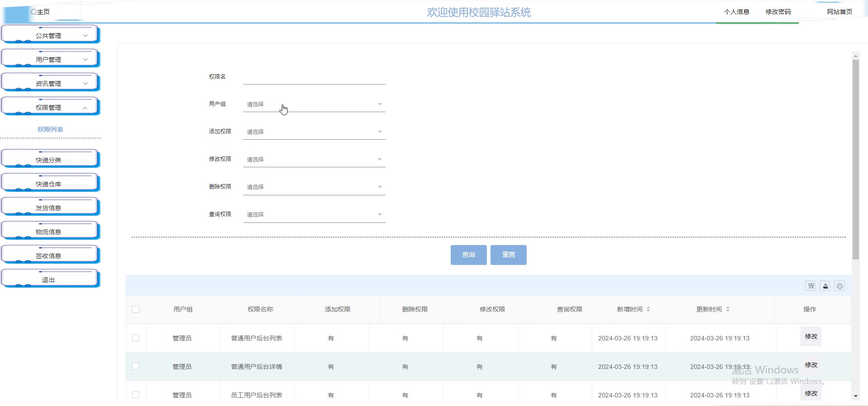Click the table print icon
Image resolution: width=868 pixels, height=406 pixels.
click(x=840, y=286)
